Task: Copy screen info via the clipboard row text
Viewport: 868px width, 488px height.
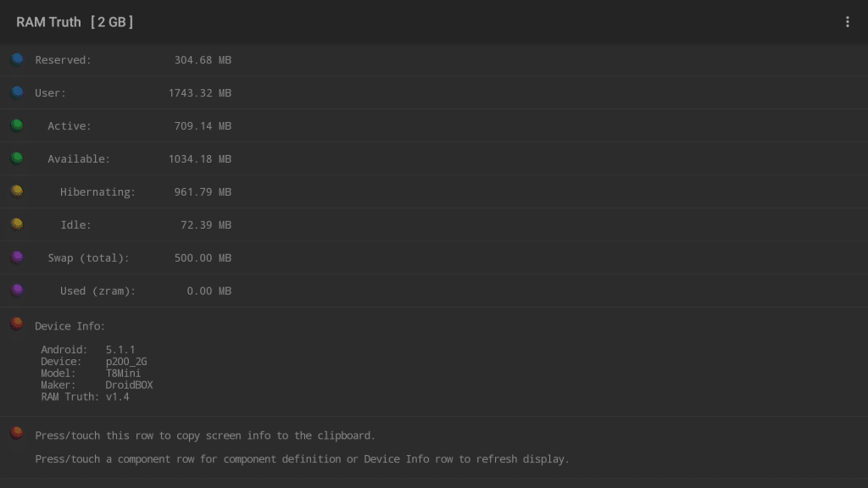Action: pos(205,436)
